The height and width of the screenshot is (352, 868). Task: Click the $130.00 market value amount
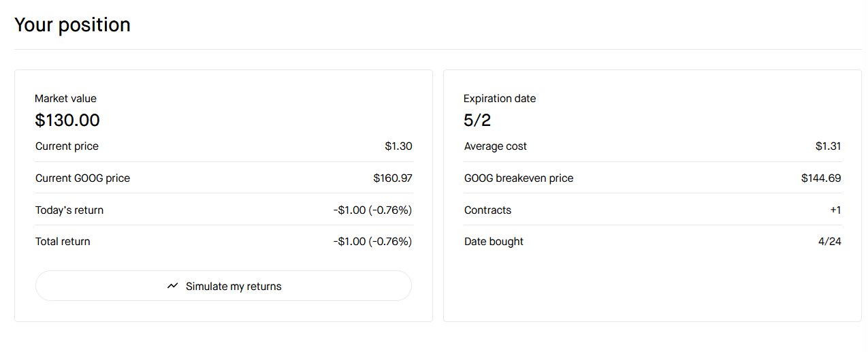(67, 121)
